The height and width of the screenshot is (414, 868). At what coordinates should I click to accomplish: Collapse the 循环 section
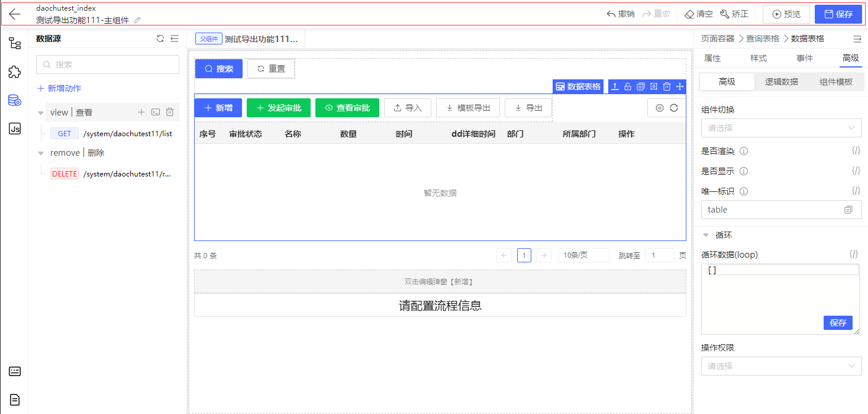pos(706,235)
